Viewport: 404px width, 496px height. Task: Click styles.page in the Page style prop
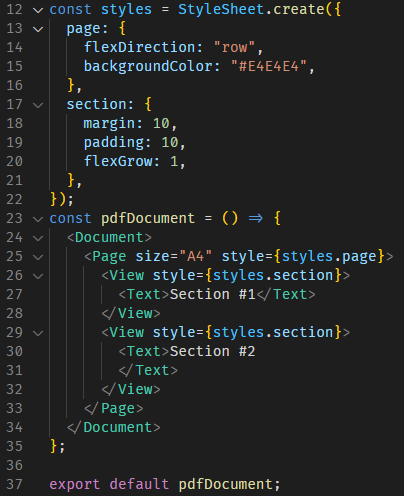click(x=329, y=256)
